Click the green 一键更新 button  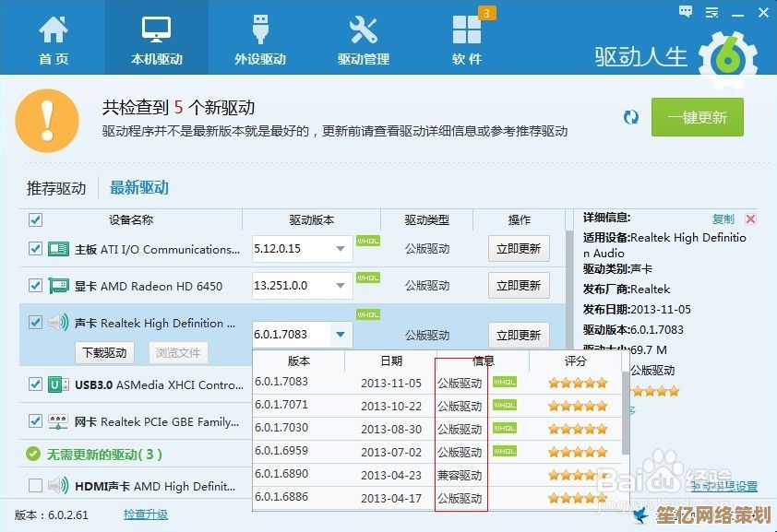pyautogui.click(x=698, y=117)
